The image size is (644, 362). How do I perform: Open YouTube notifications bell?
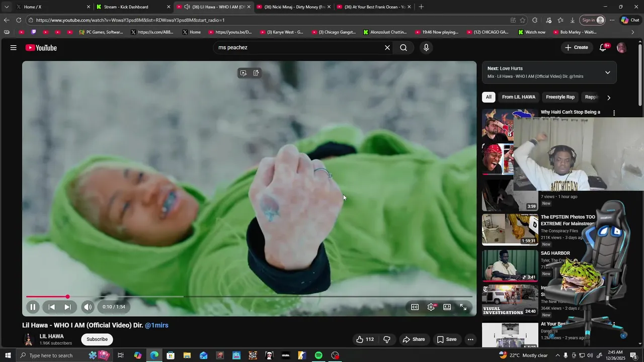pyautogui.click(x=603, y=48)
